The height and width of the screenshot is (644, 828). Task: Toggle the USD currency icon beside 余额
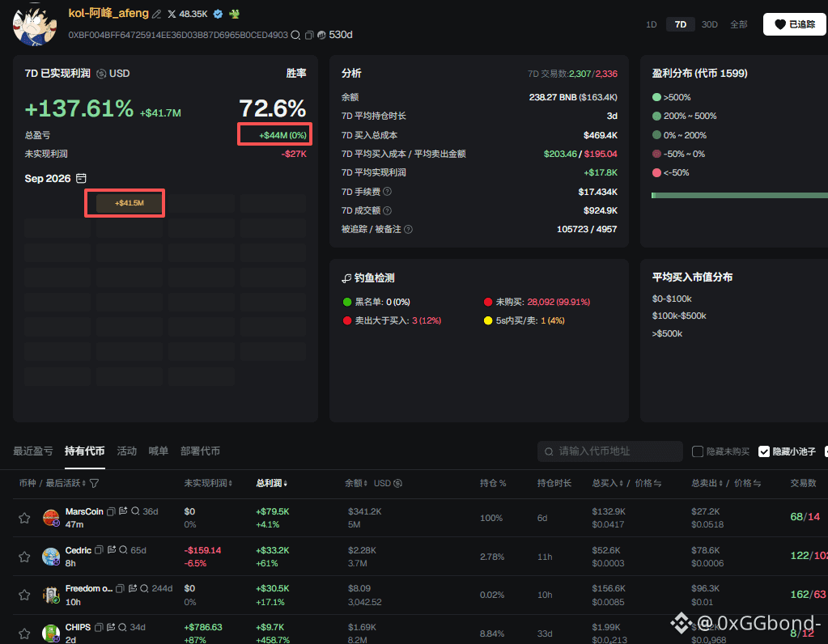(397, 483)
